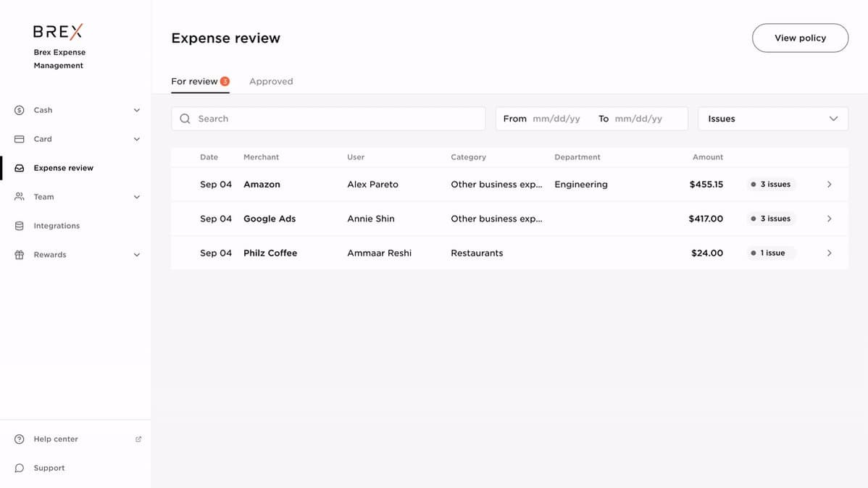Click the From date input field
Screen dimensions: 868x488
point(556,119)
